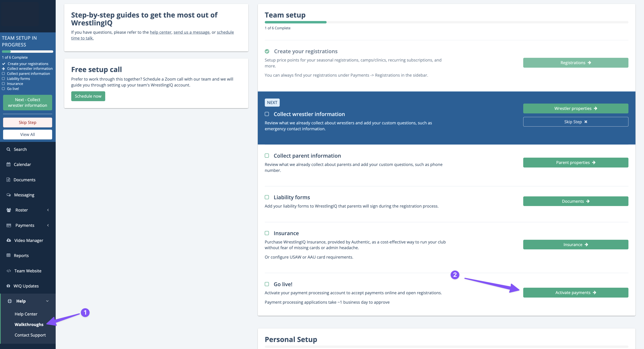This screenshot has width=644, height=349.
Task: Click the Video Manager cloud icon
Action: (9, 240)
